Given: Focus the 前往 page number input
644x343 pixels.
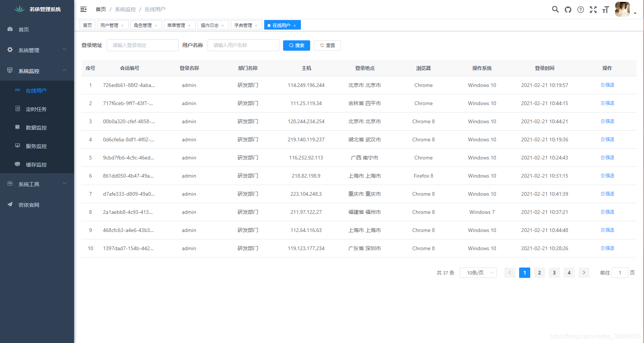Looking at the screenshot, I should (x=620, y=273).
